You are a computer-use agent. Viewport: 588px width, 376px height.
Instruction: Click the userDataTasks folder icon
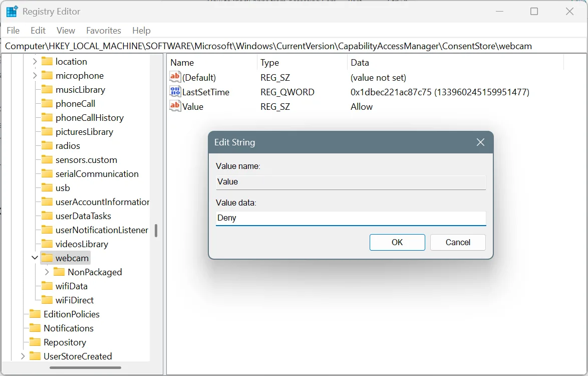47,216
